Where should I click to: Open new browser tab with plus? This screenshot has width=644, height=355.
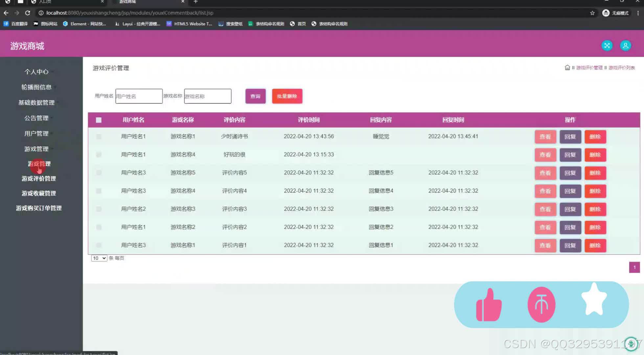point(195,2)
